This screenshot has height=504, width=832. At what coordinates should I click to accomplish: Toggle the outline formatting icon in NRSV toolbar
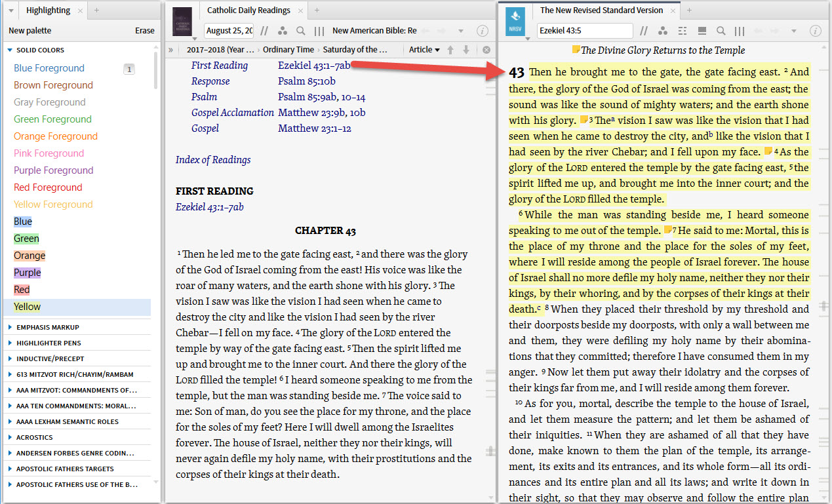(682, 31)
